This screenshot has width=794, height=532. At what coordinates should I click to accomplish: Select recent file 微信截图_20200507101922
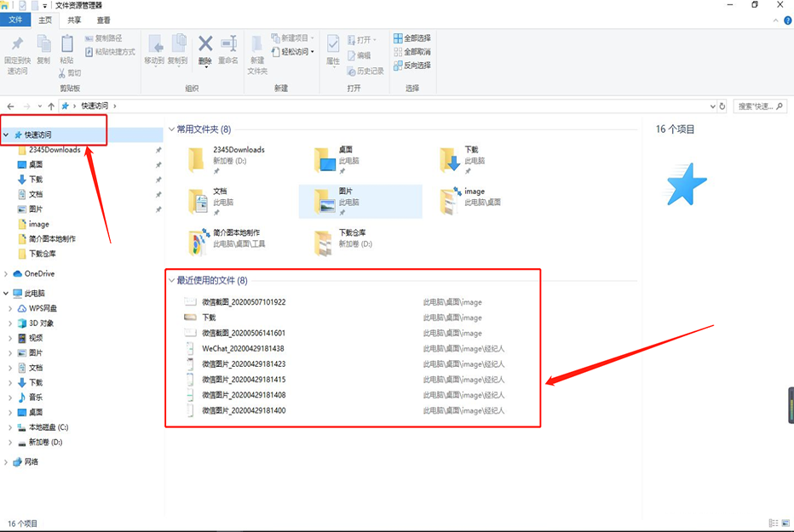point(244,302)
